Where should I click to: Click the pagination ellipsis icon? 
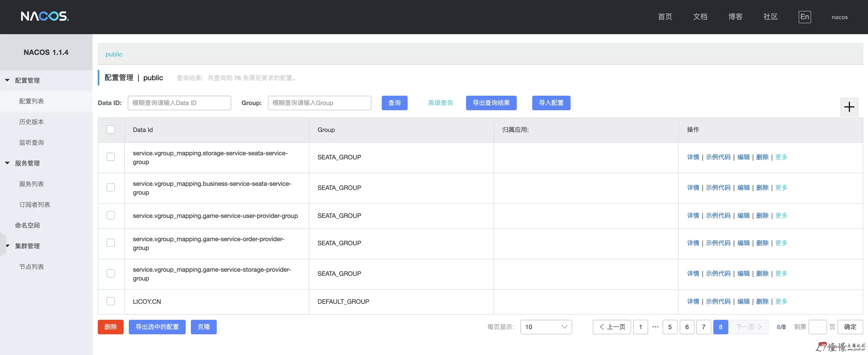click(655, 327)
